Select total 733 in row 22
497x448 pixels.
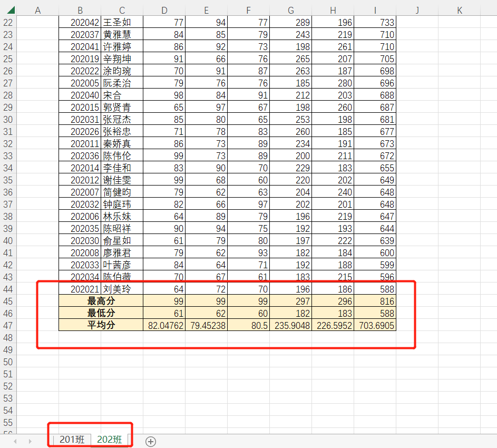(375, 23)
